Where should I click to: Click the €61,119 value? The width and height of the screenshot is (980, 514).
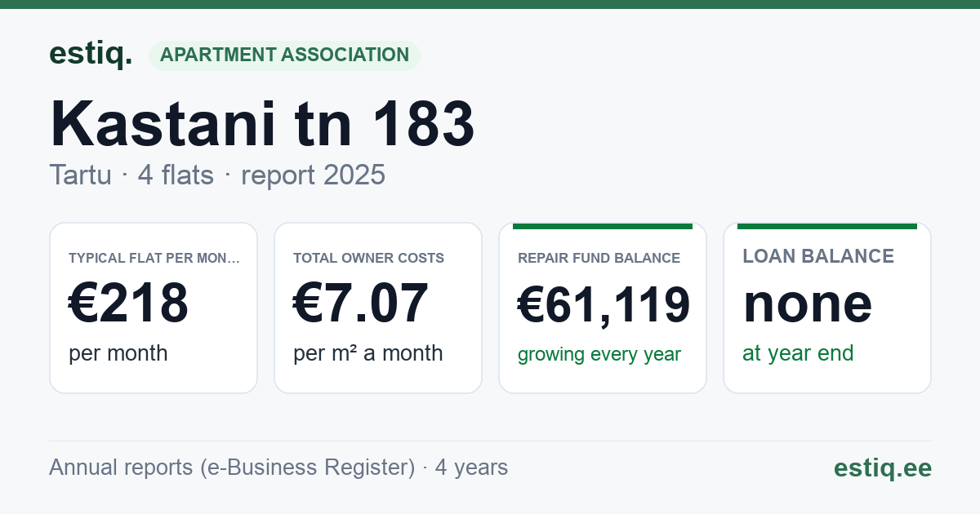[x=604, y=304]
